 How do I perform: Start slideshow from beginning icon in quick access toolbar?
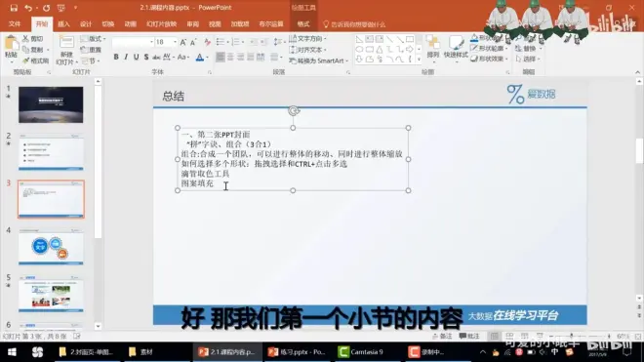click(x=61, y=8)
